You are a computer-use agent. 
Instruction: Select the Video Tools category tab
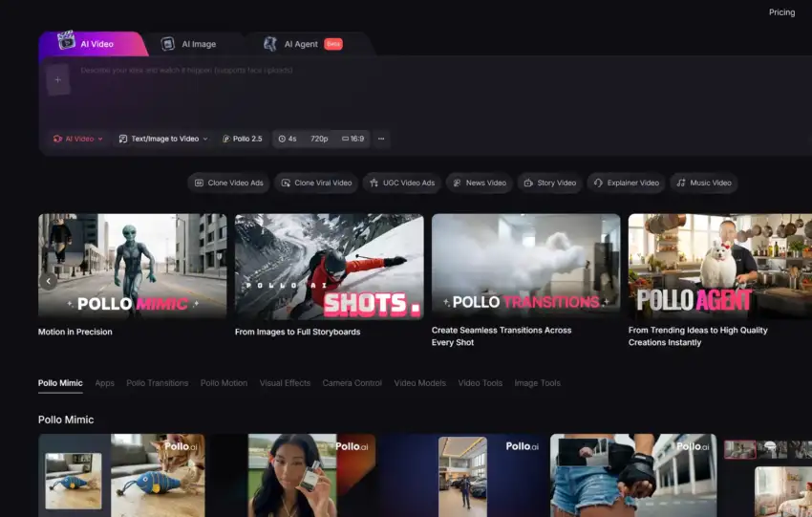pos(481,383)
